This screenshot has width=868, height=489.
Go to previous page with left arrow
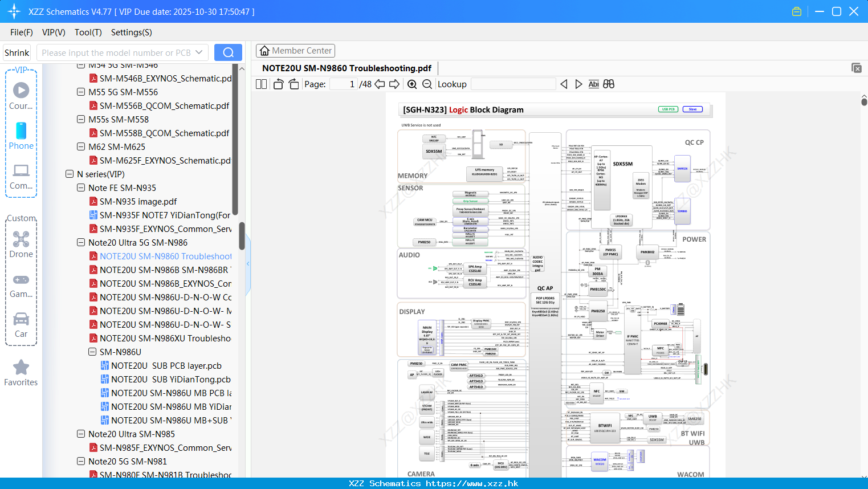(x=380, y=84)
